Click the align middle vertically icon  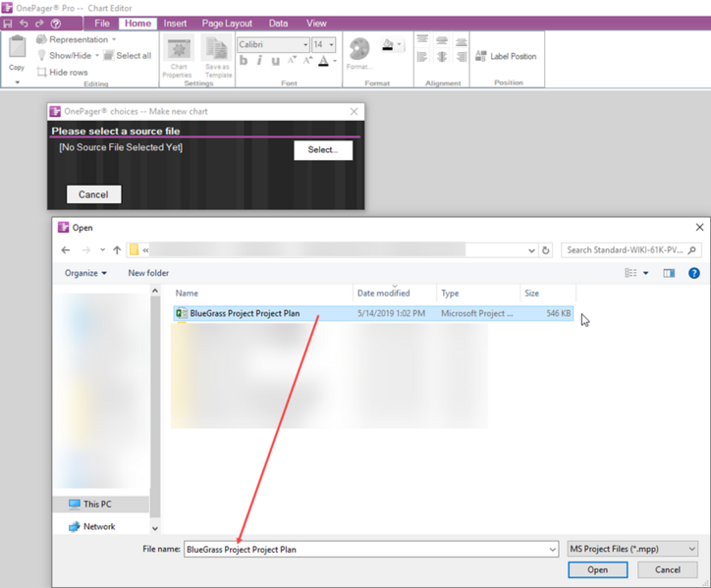(442, 40)
